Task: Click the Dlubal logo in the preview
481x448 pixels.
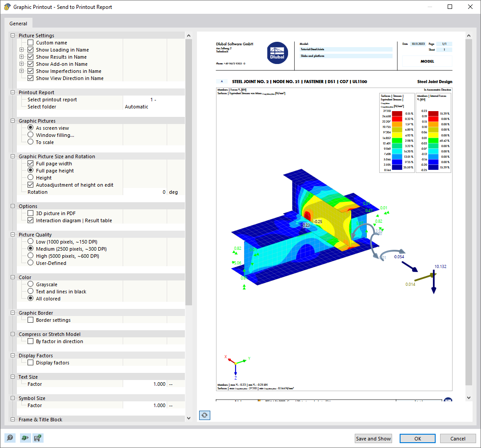Action: coord(277,53)
